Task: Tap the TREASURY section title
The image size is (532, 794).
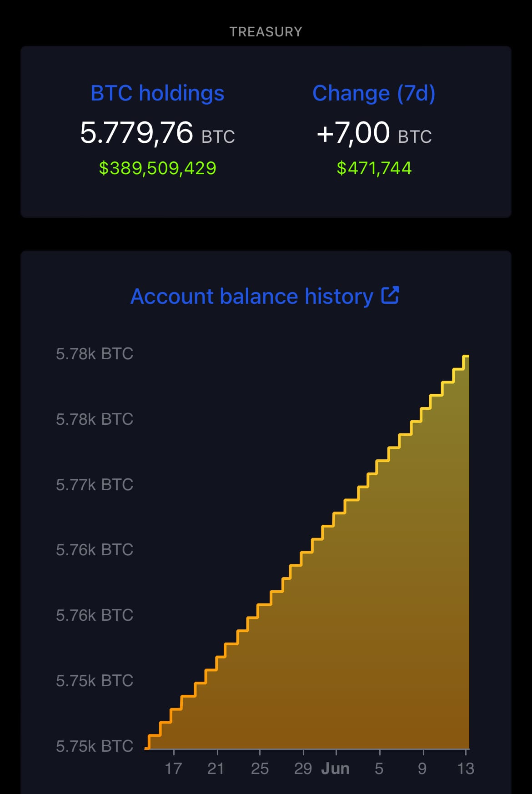Action: pyautogui.click(x=266, y=32)
